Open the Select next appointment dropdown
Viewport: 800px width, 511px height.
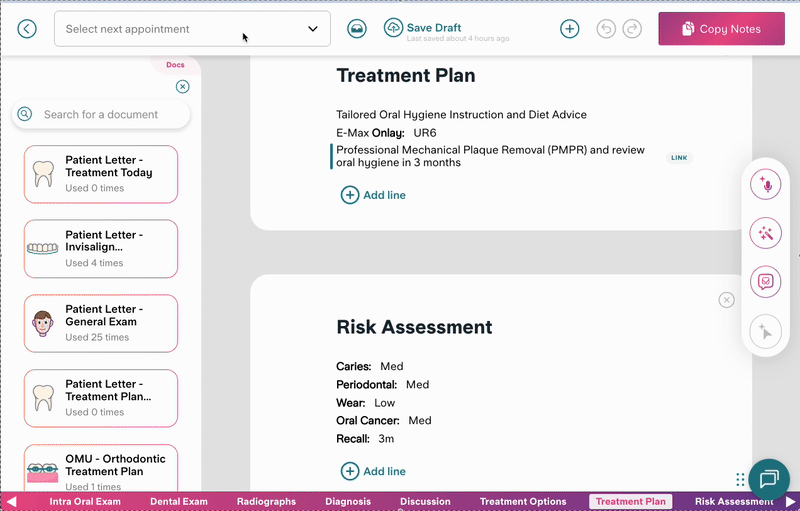(192, 29)
